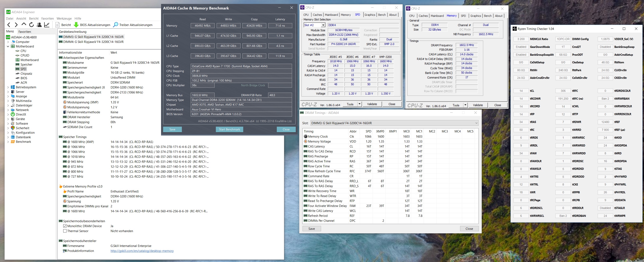Click the Bericht report document icon
The image size is (644, 262).
click(57, 25)
